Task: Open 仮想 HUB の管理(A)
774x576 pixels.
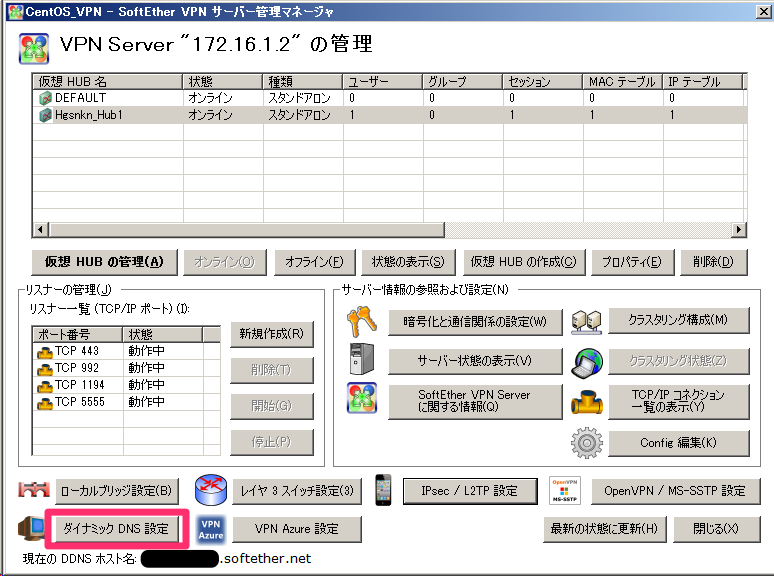Action: coord(104,262)
